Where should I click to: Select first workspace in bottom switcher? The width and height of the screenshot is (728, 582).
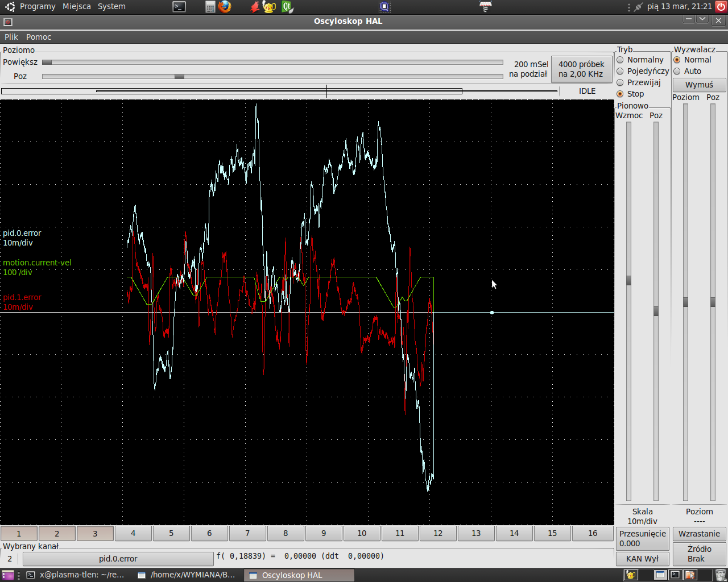coord(660,575)
